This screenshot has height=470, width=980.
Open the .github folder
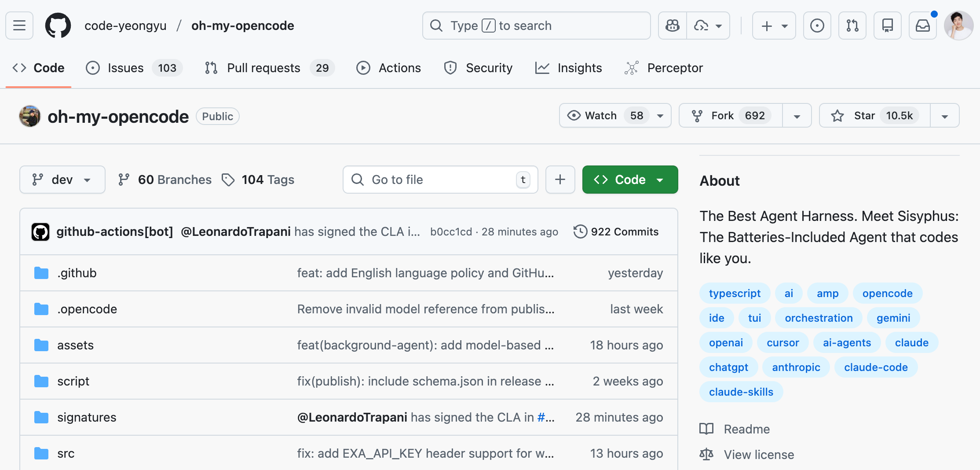[x=77, y=273]
